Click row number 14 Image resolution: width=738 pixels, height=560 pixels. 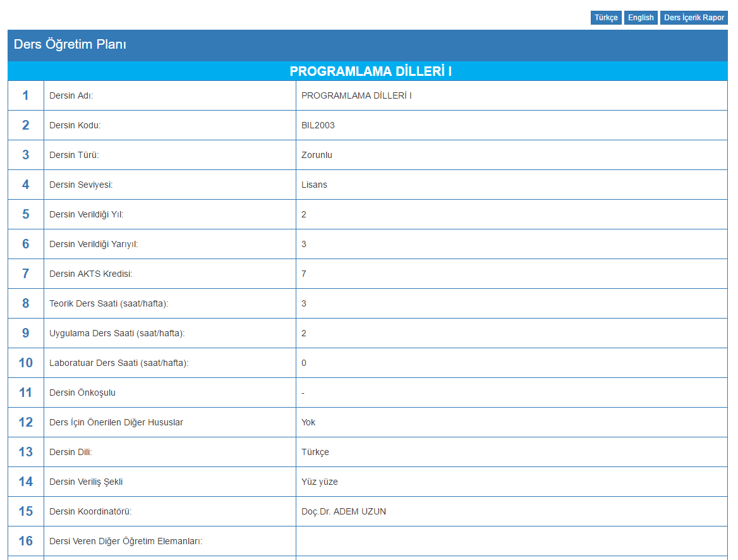click(x=25, y=482)
